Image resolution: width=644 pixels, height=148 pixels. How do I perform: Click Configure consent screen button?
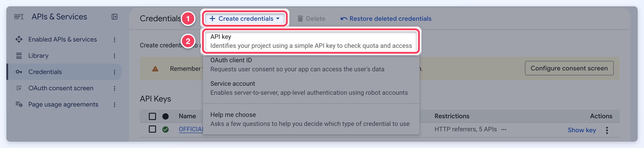[569, 68]
